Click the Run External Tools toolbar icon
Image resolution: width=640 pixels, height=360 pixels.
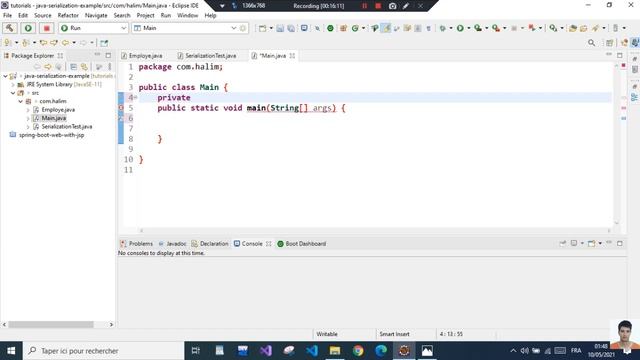pos(496,28)
